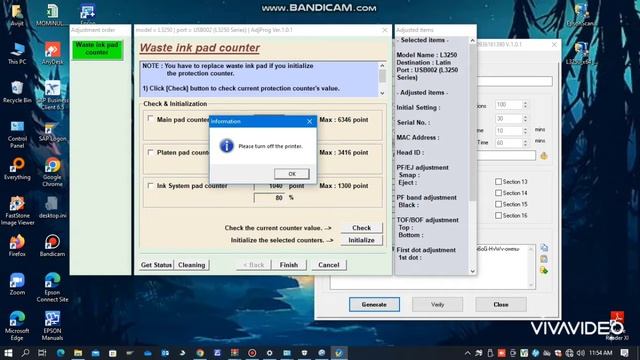Click the green-arrow icon beside the key text box

[544, 270]
